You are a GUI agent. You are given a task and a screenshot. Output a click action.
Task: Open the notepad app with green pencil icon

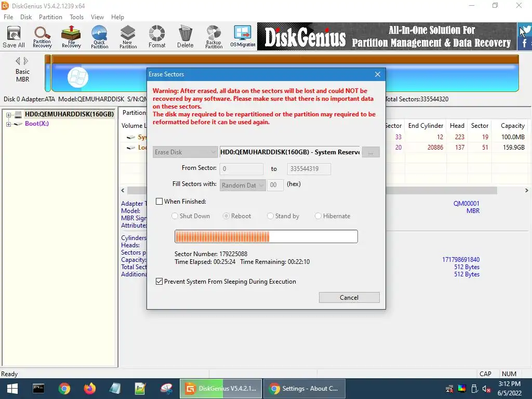[140, 389]
